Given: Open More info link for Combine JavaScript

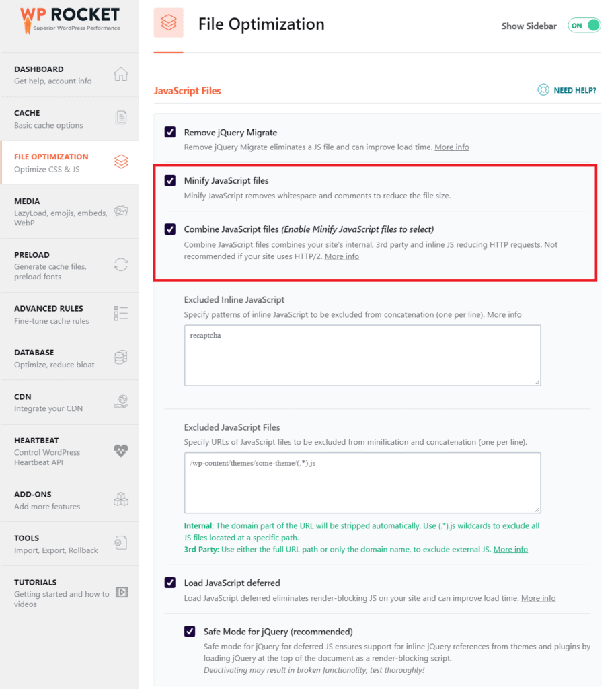Looking at the screenshot, I should tap(342, 256).
